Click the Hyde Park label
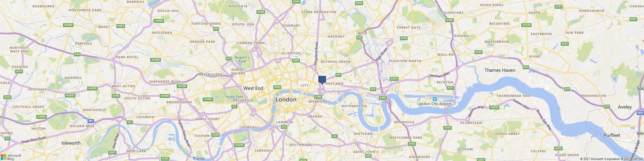The height and width of the screenshot is (161, 644). (234, 97)
